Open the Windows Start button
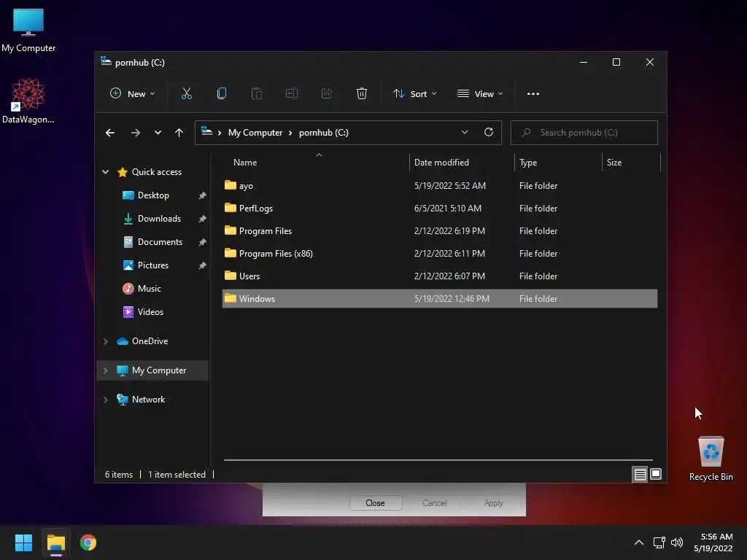Screen dimensions: 747x560 tap(23, 542)
